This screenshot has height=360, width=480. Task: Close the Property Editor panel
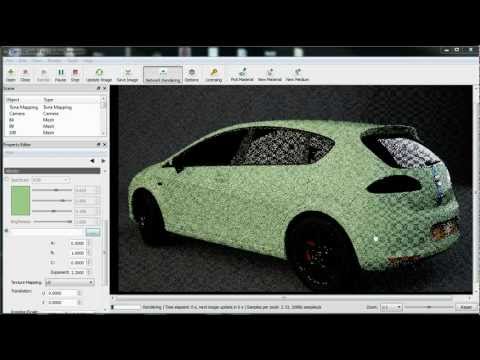105,145
